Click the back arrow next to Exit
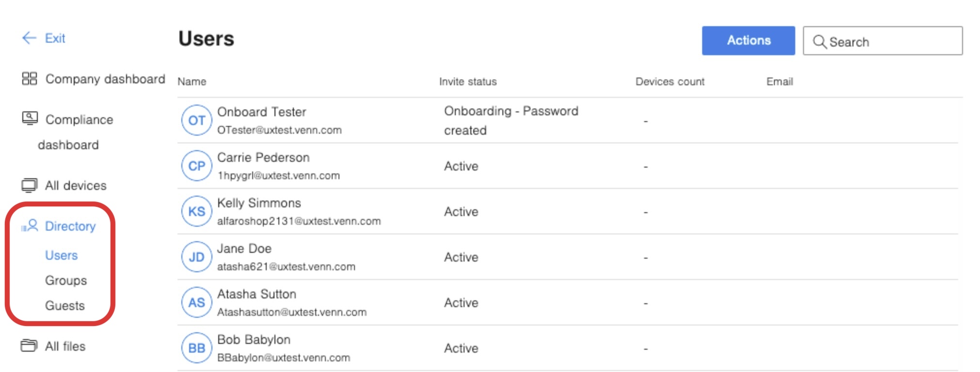 pos(29,38)
